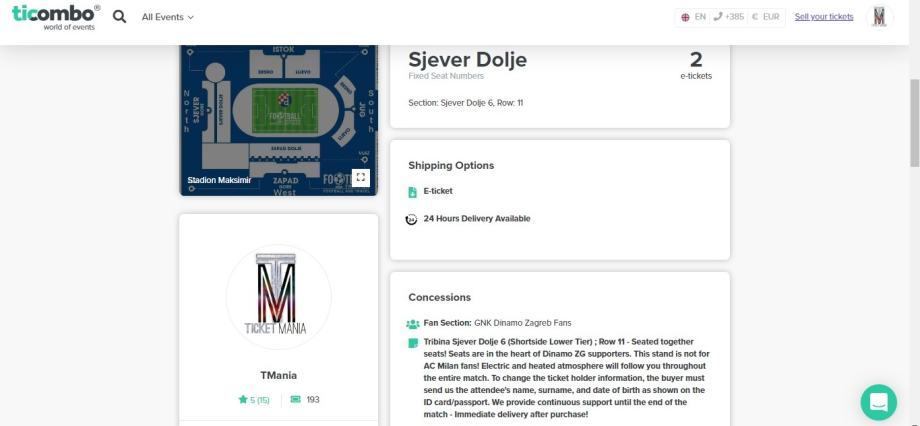Change the +385 phone country code

pyautogui.click(x=729, y=17)
